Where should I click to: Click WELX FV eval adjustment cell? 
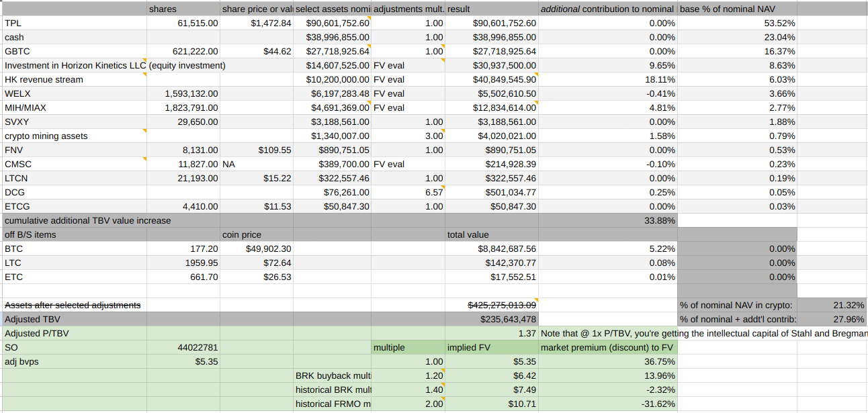[x=408, y=93]
